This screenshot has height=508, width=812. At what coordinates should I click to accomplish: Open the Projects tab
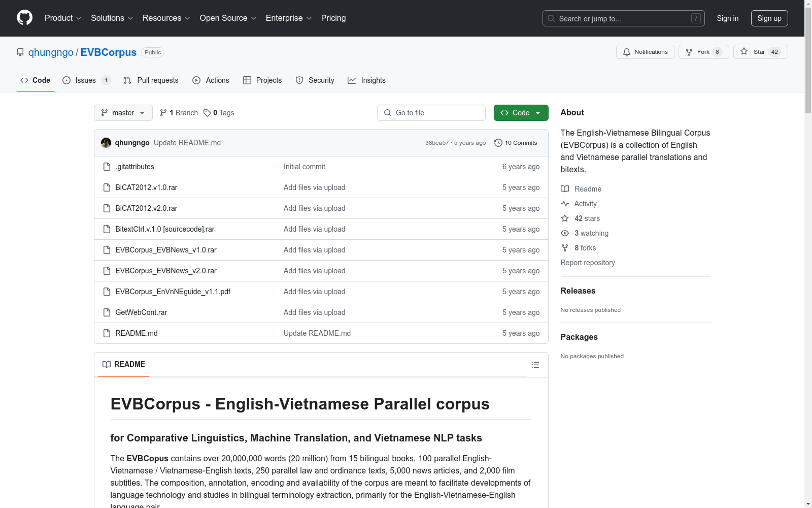[262, 80]
